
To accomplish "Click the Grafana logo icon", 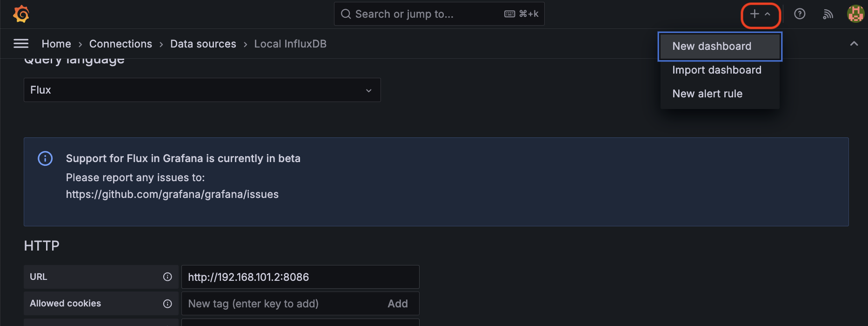I will pos(21,14).
